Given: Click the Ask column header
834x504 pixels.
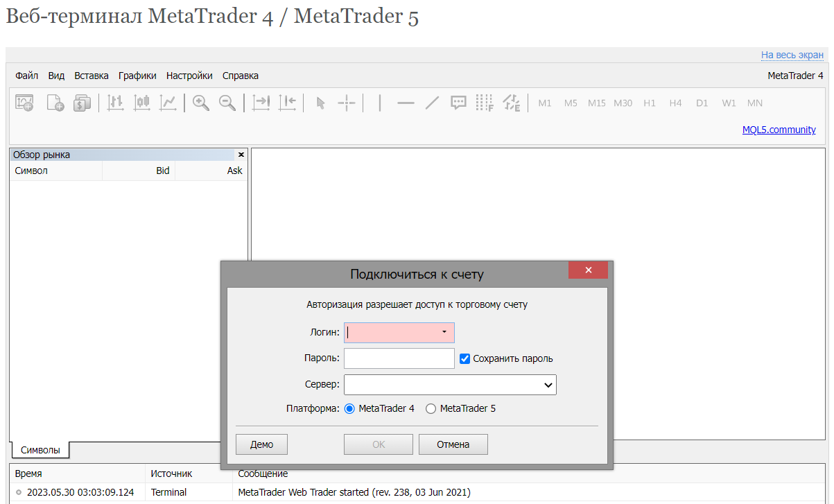Looking at the screenshot, I should [x=211, y=171].
